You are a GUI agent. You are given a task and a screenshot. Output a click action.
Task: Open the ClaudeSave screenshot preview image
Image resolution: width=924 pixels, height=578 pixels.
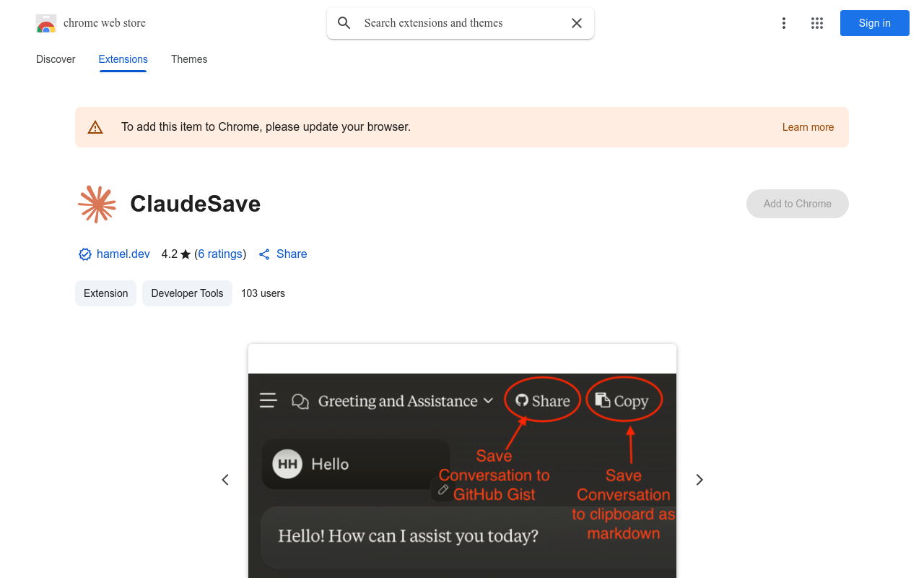[x=462, y=461]
